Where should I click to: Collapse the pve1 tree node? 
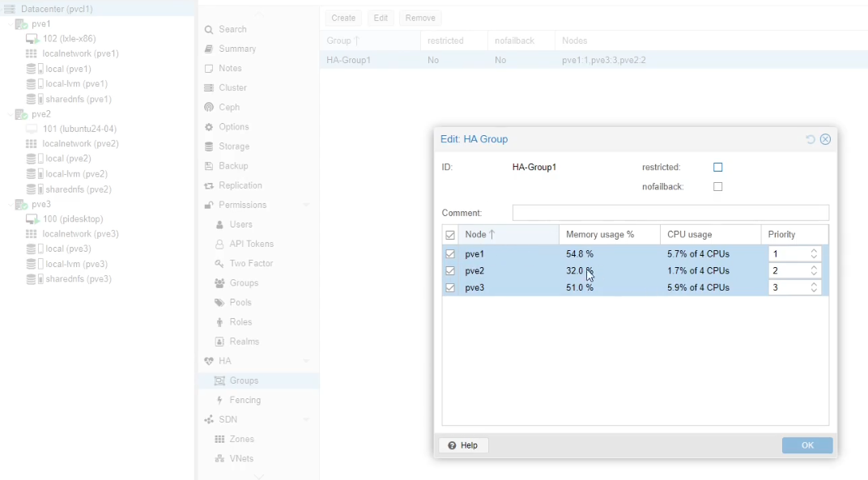10,24
